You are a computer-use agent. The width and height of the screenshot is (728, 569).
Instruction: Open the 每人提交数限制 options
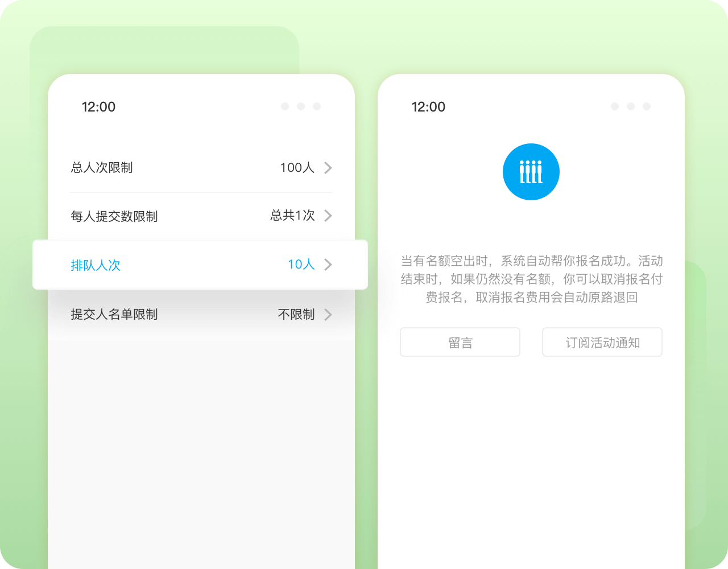pyautogui.click(x=199, y=216)
